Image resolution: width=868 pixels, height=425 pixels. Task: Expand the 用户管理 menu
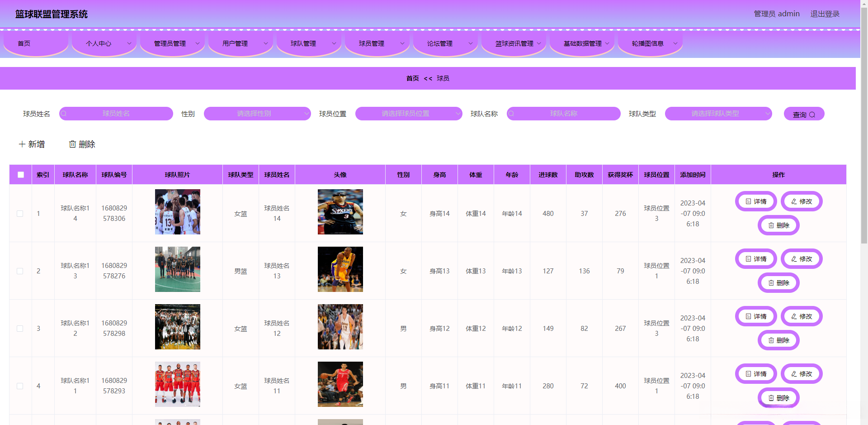tap(241, 43)
